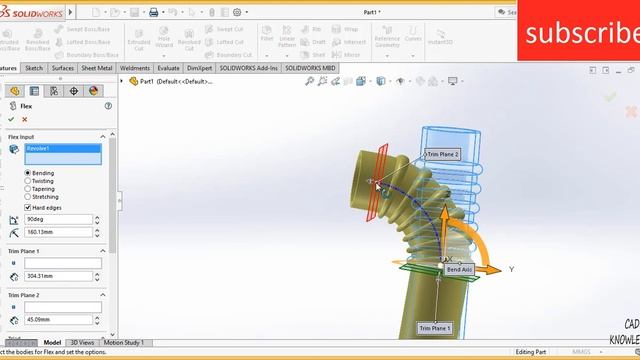Screen dimensions: 640x360
Task: Open the Options gear dropdown arrow
Action: (x=247, y=12)
